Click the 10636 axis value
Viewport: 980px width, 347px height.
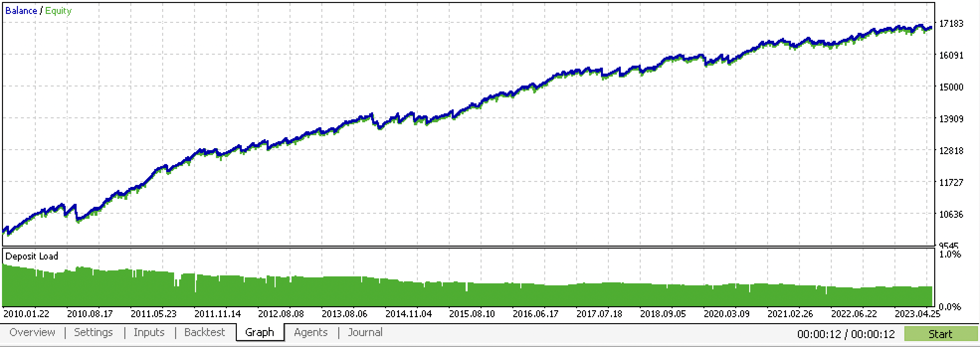950,214
